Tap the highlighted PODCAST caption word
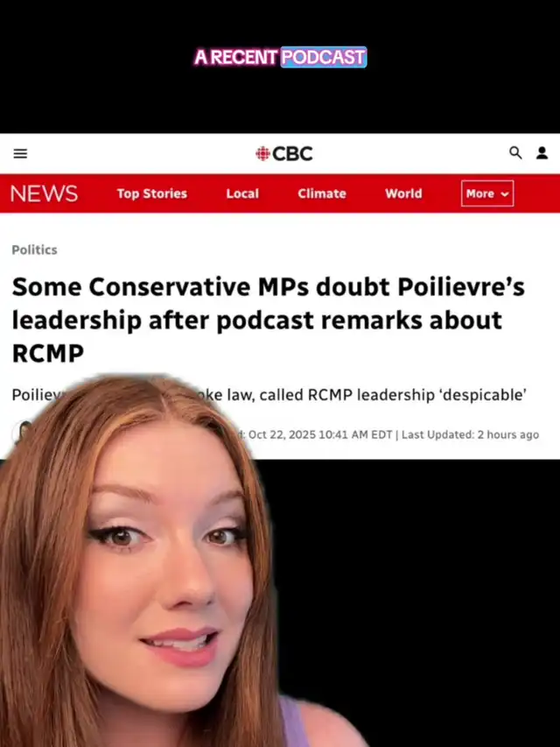 click(x=324, y=57)
